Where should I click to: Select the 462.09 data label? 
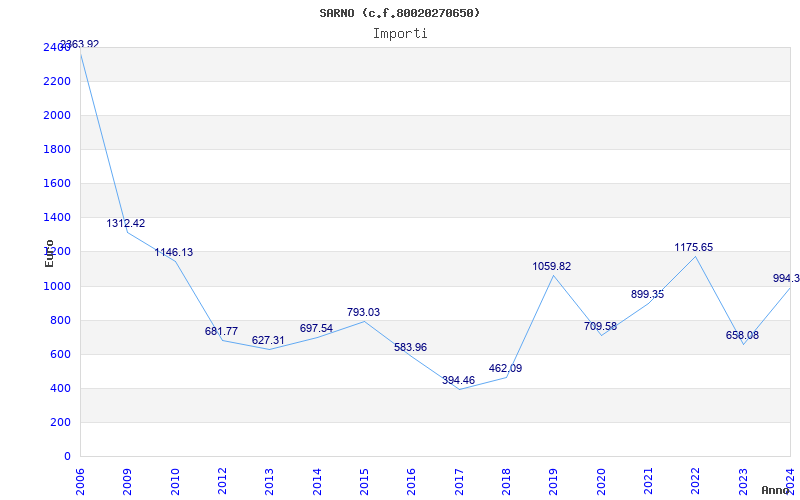coord(505,368)
